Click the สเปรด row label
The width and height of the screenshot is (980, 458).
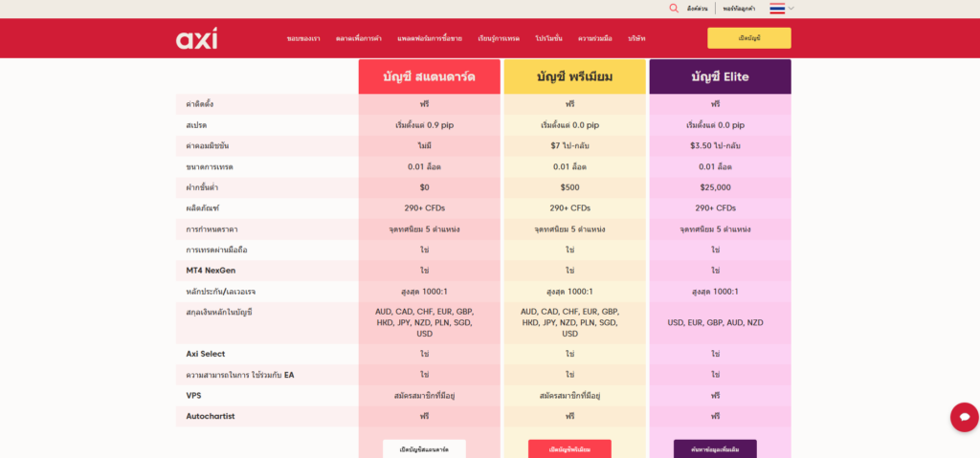click(196, 125)
